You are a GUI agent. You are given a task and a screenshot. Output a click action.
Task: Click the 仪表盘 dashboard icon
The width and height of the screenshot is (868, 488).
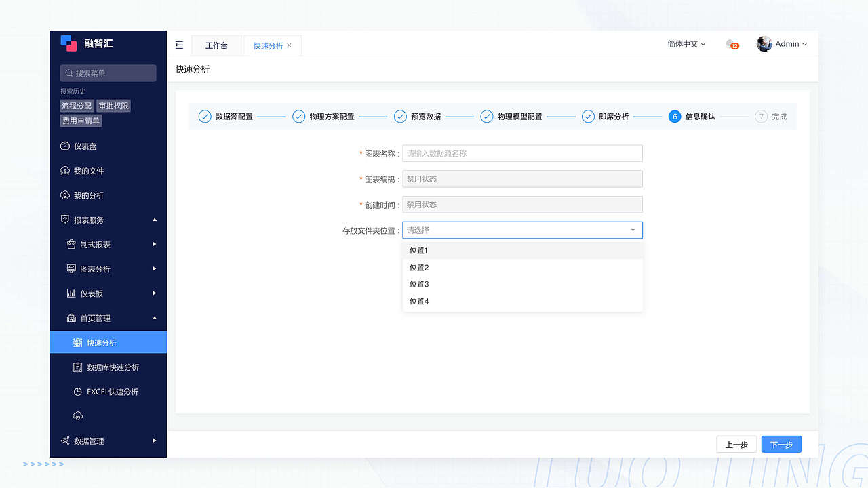tap(65, 146)
